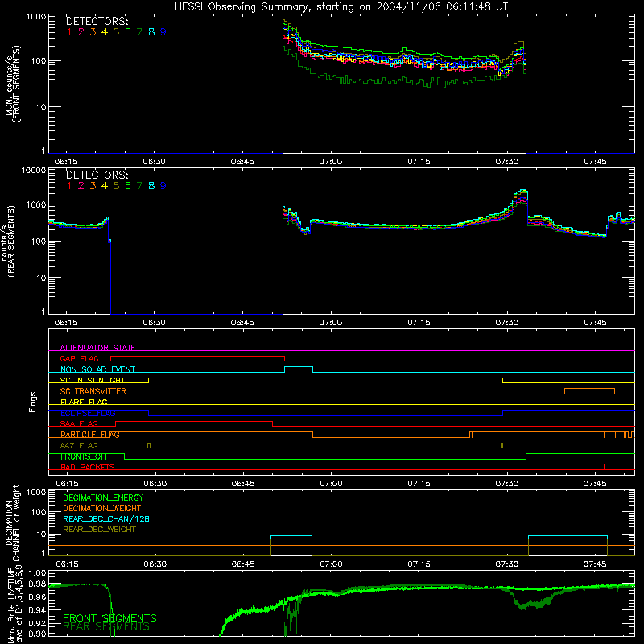Click the 0.94 tick on livetime y-axis
Screen dimensions: 644x644
click(38, 610)
